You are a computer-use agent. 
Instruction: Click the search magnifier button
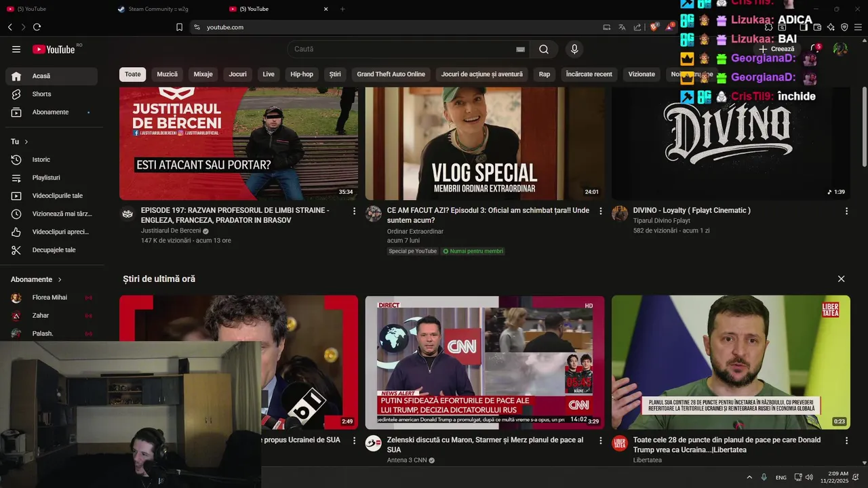click(x=544, y=49)
